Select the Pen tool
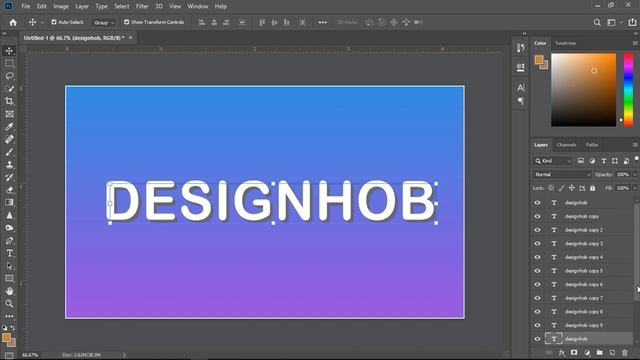The height and width of the screenshot is (360, 640). pyautogui.click(x=9, y=240)
